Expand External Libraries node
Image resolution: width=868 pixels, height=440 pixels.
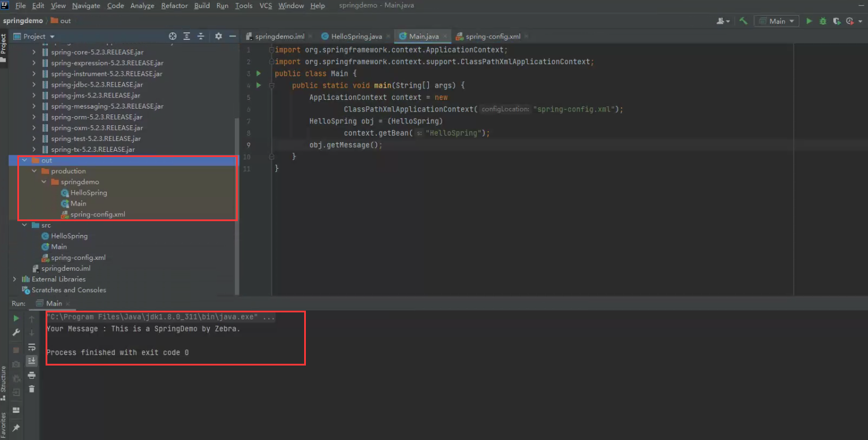click(15, 279)
